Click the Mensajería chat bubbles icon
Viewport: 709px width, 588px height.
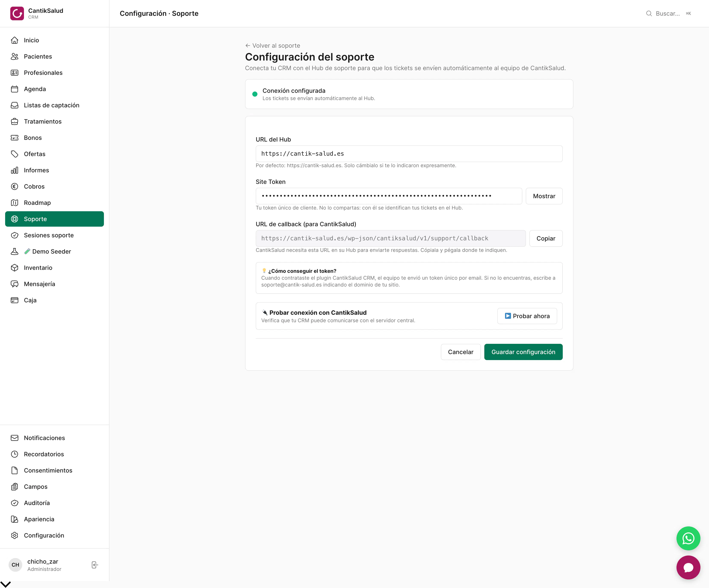[x=15, y=284]
